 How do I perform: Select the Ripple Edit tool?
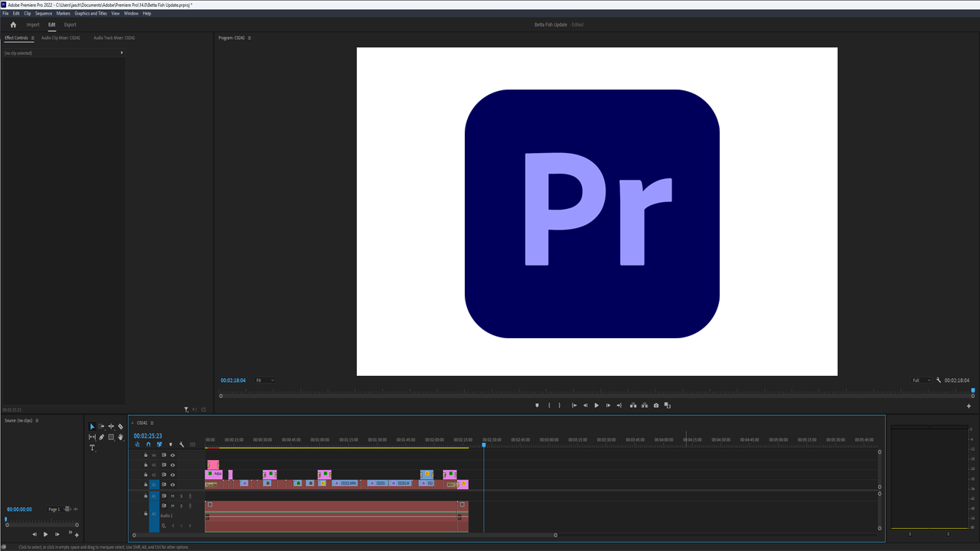(x=111, y=426)
